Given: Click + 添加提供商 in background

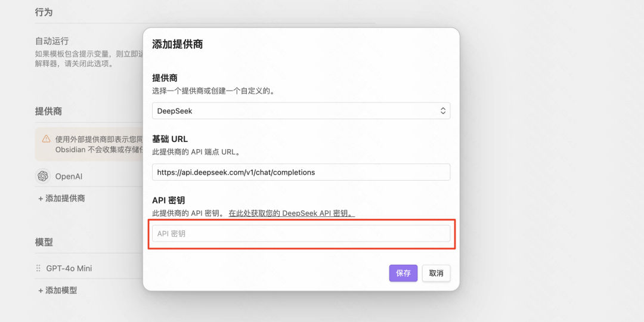Looking at the screenshot, I should pyautogui.click(x=61, y=199).
